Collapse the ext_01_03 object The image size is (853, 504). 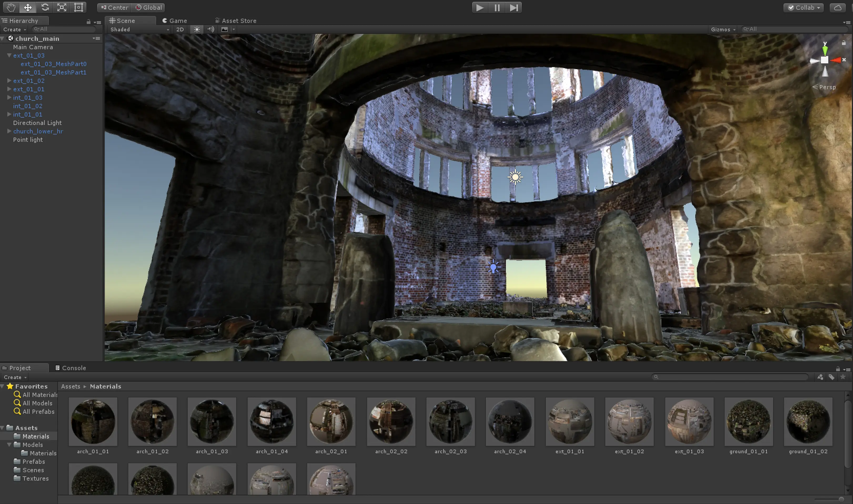click(9, 55)
